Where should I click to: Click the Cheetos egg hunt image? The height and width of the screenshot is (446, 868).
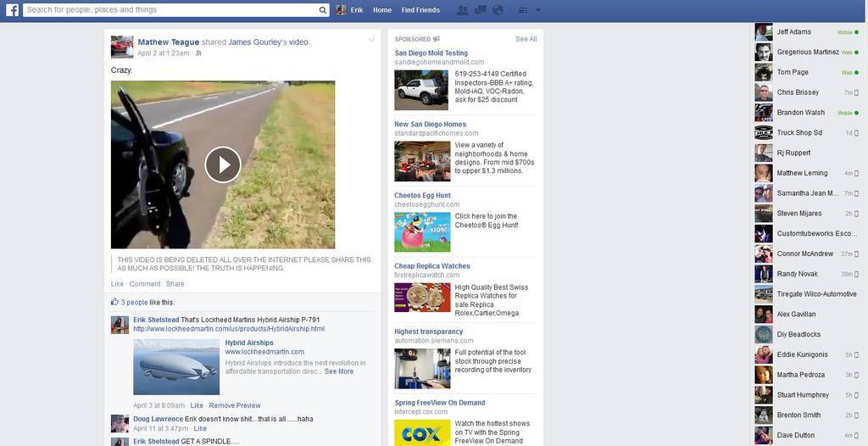pyautogui.click(x=422, y=232)
